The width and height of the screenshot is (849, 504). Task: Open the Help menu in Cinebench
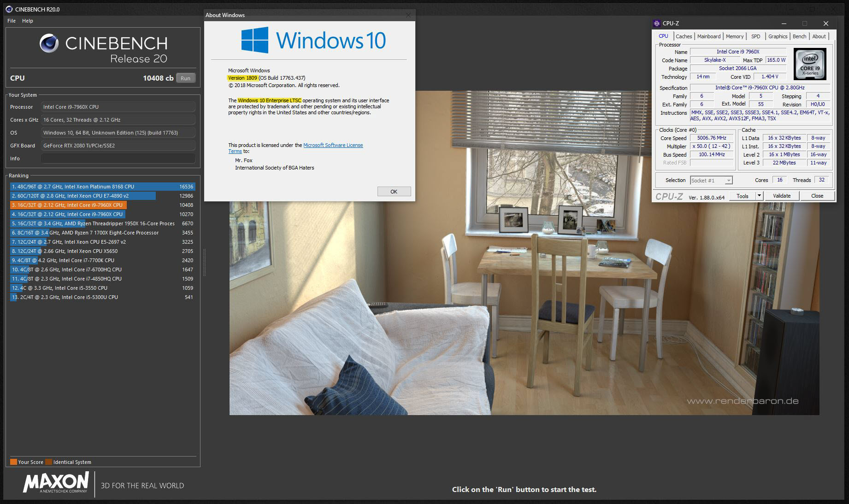tap(28, 21)
